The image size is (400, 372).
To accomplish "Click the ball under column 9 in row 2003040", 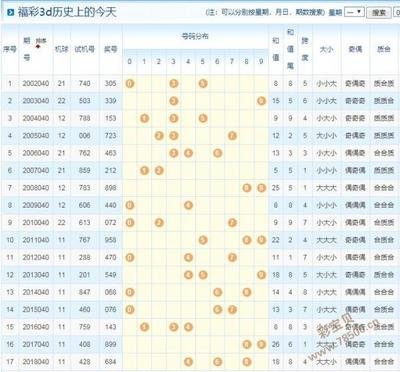I will (x=261, y=101).
